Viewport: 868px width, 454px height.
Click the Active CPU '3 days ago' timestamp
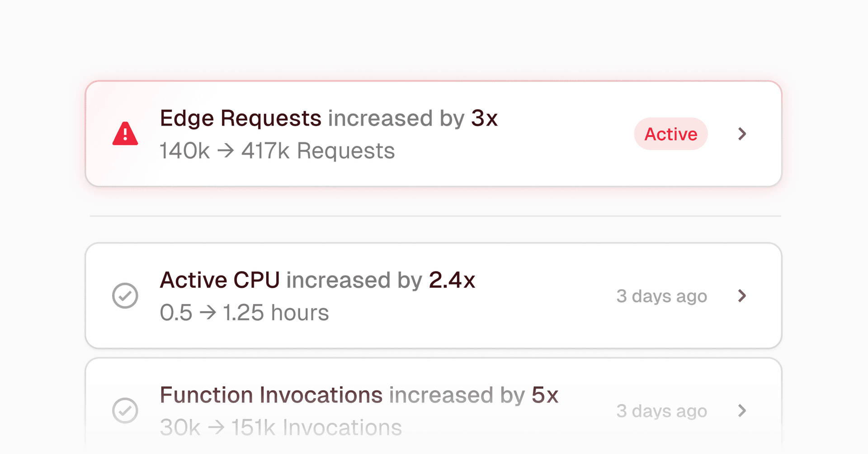point(661,296)
